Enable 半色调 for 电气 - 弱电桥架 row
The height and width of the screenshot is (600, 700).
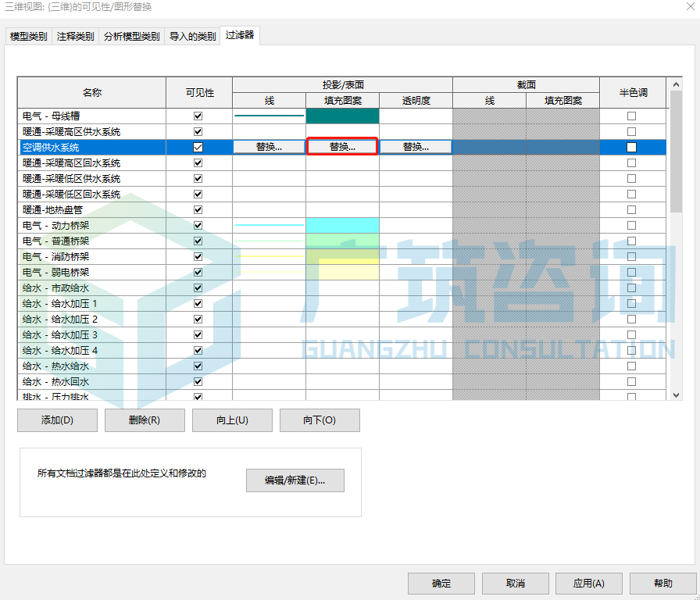pos(633,272)
